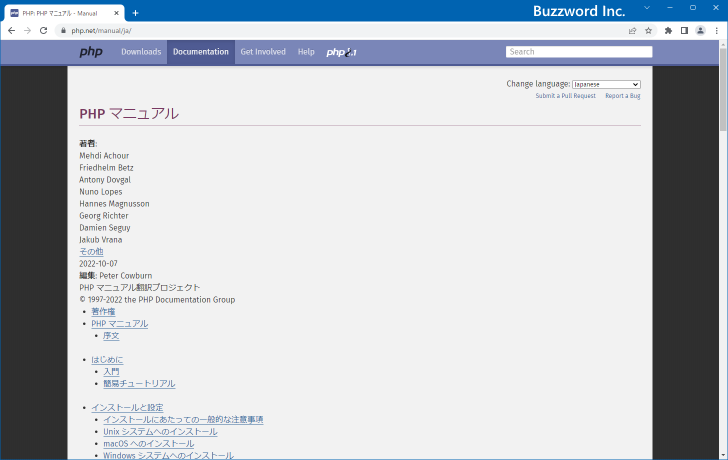Viewport: 728px width, 460px height.
Task: Click the tab search chevron in the title bar
Action: (647, 8)
